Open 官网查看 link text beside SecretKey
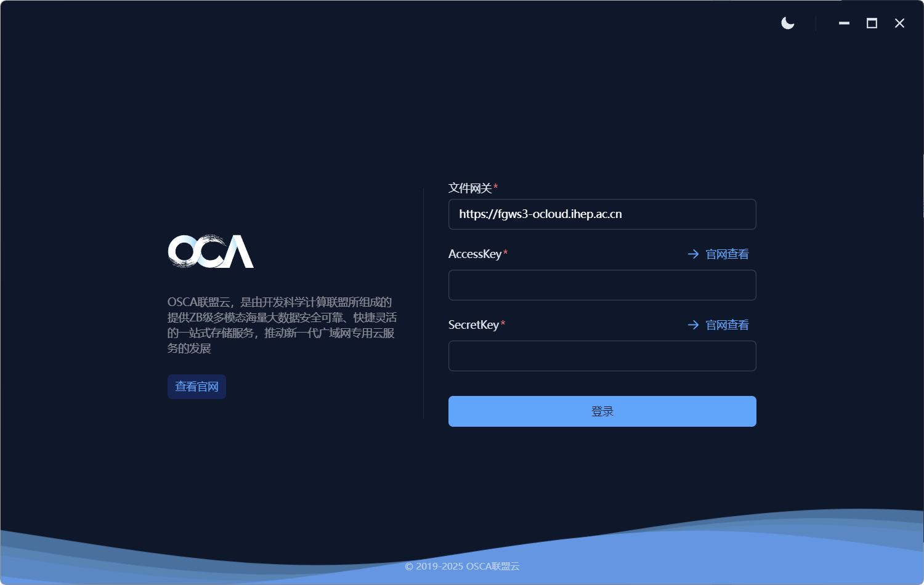 coord(727,325)
